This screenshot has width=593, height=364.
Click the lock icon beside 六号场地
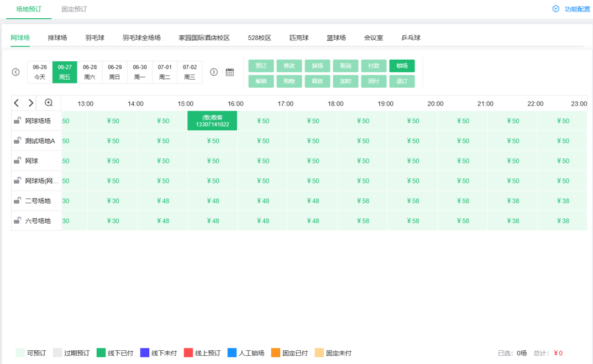point(17,220)
